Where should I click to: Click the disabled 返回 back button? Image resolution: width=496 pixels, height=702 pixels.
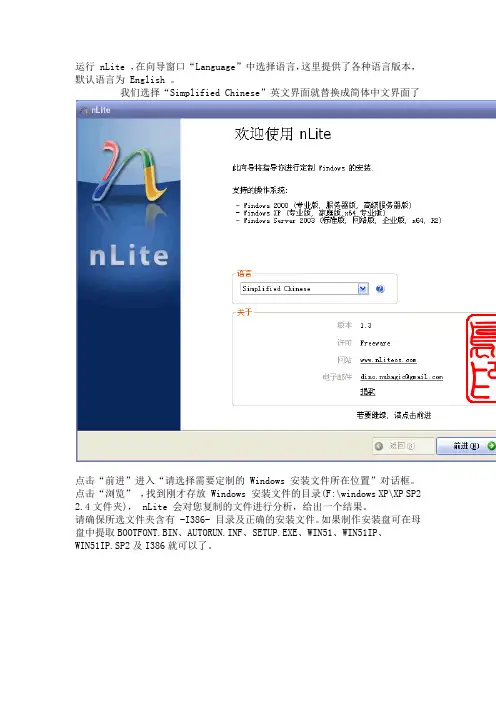[403, 446]
